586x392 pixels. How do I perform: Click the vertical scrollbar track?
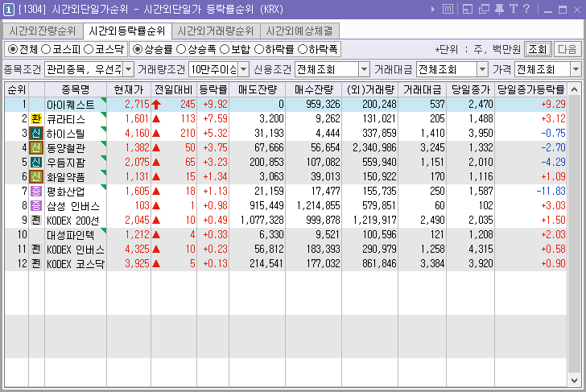coord(575,235)
